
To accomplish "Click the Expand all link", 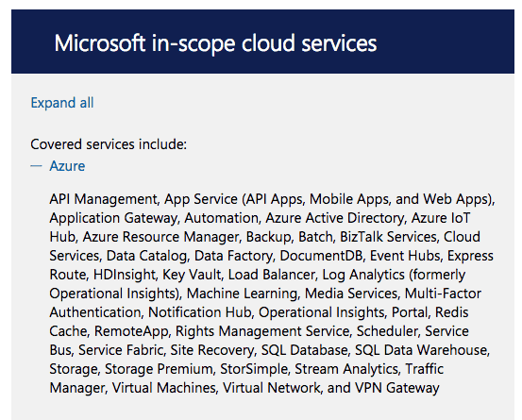I will tap(62, 103).
